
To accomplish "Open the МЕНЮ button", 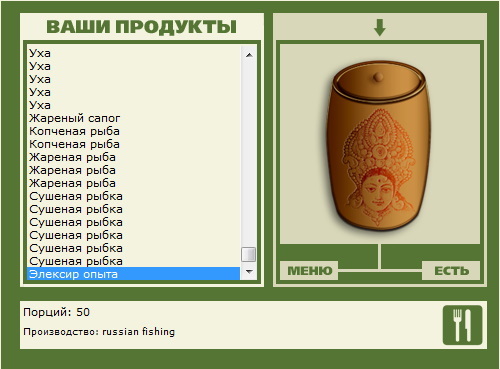I will click(309, 270).
